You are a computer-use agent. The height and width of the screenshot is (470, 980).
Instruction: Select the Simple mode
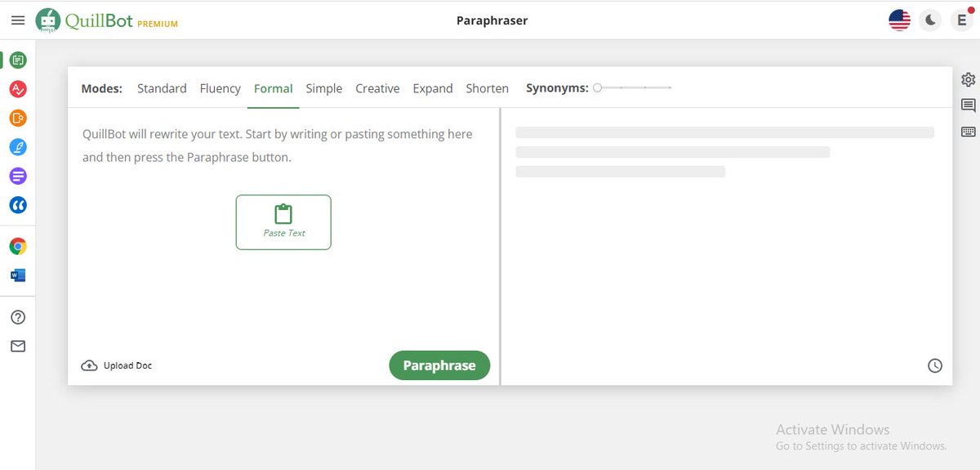(324, 88)
